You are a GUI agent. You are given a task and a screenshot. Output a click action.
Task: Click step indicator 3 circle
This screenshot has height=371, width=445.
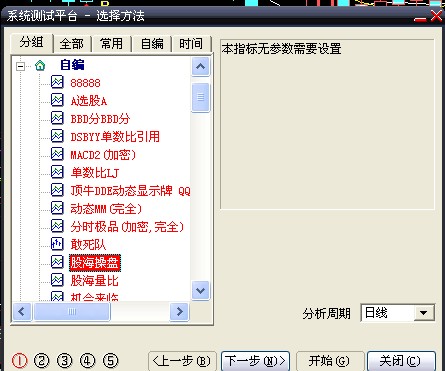pyautogui.click(x=65, y=361)
